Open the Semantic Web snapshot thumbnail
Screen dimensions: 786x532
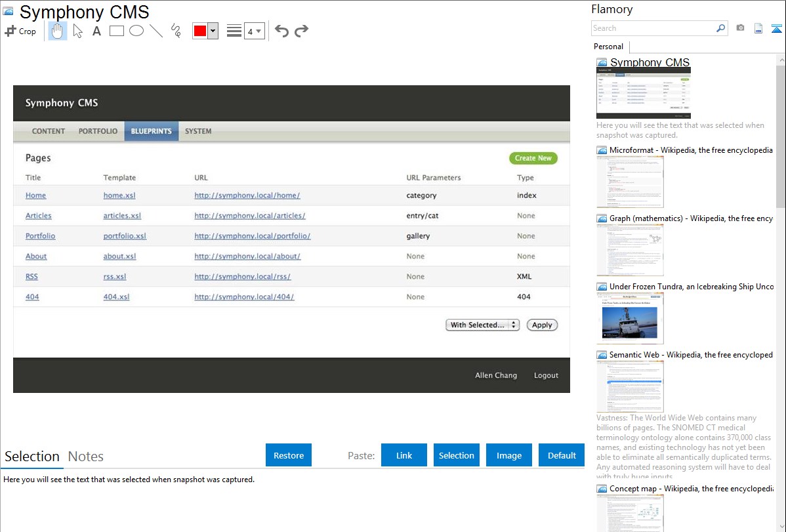(x=630, y=386)
